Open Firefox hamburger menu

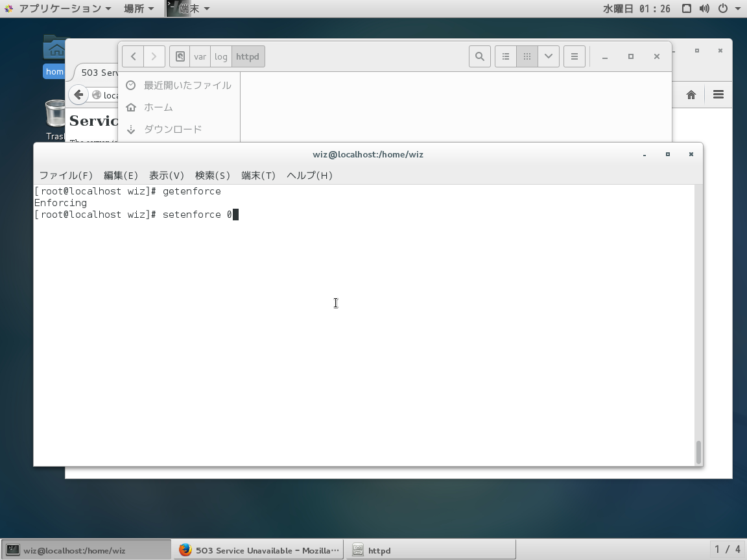click(718, 95)
